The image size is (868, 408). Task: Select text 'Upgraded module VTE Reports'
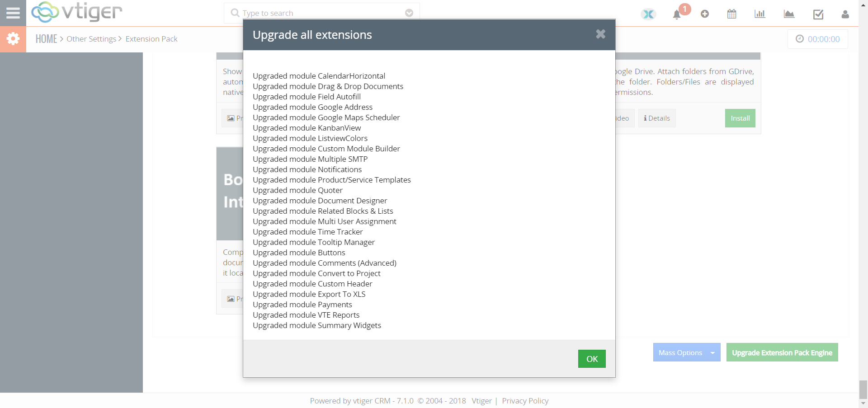pyautogui.click(x=306, y=315)
